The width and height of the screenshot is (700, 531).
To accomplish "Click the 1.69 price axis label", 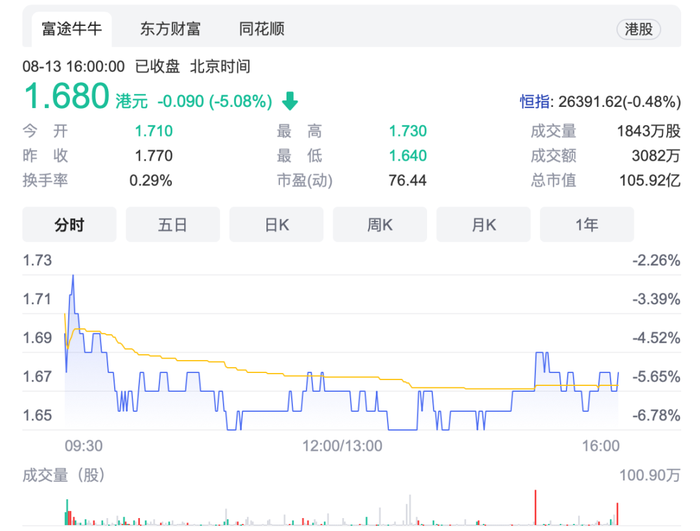I will 38,338.
